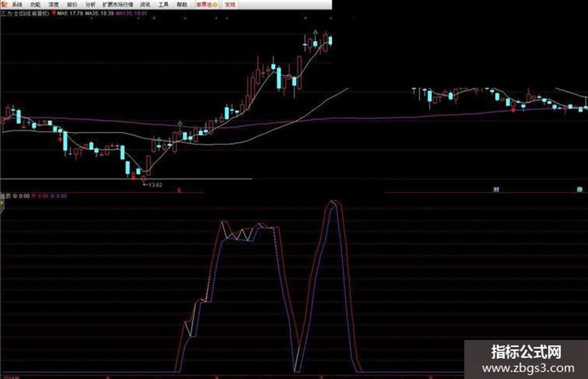The image size is (588, 379).
Task: Click the green up-arrow signal above the top candles
Action: click(315, 32)
